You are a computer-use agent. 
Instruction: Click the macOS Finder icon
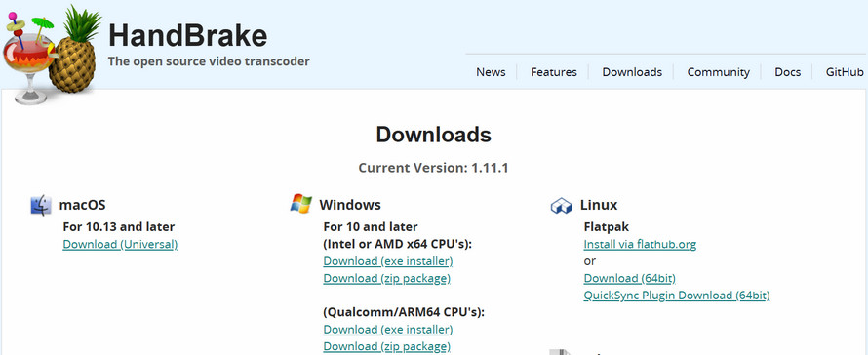[41, 205]
